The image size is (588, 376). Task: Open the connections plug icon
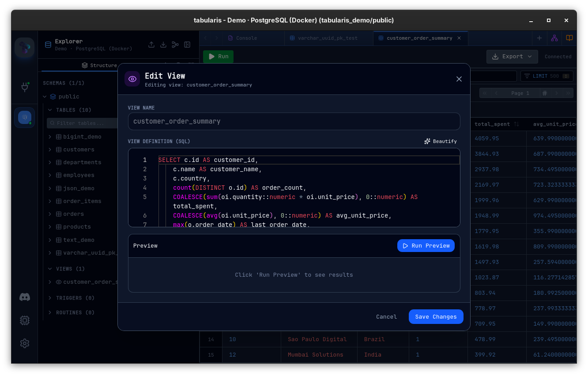coord(25,87)
